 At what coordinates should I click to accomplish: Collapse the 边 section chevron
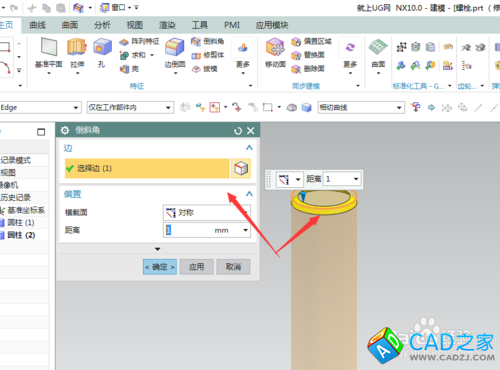click(x=249, y=148)
